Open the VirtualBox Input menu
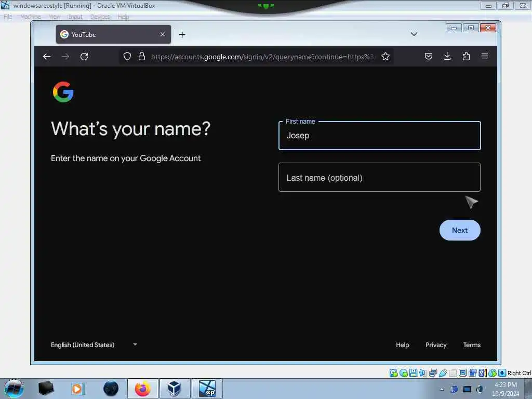This screenshot has height=399, width=532. pos(75,17)
